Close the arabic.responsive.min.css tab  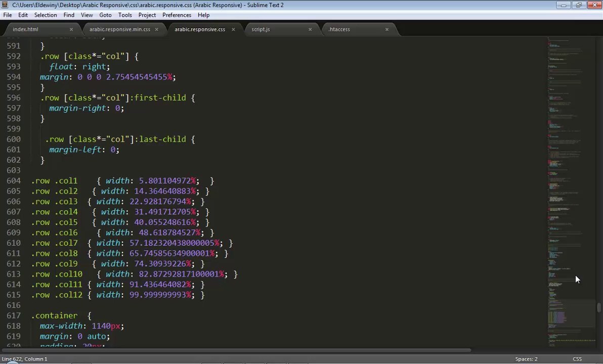coord(156,29)
